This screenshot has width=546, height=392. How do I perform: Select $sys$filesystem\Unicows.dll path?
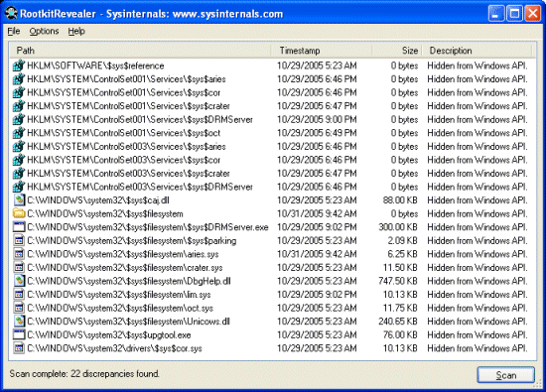point(128,322)
